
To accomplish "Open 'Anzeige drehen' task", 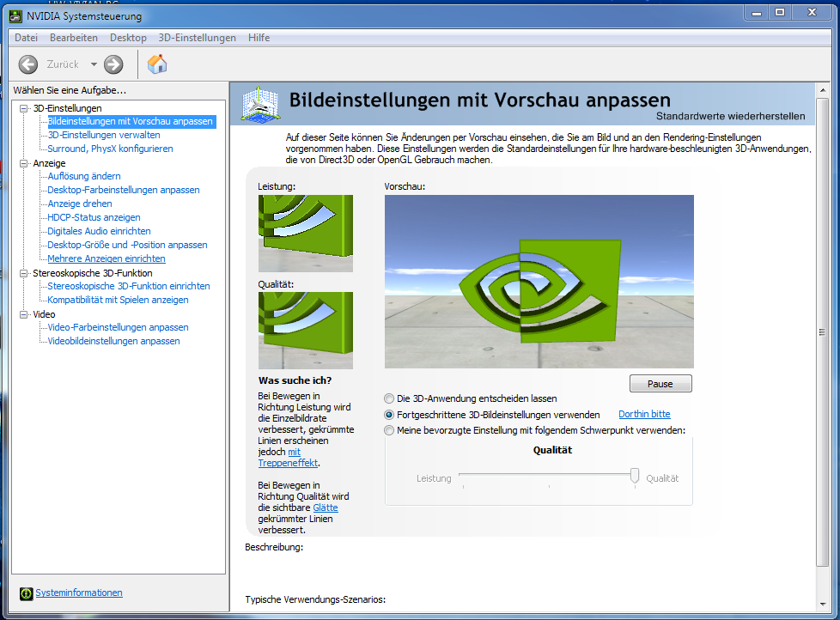I will click(80, 204).
